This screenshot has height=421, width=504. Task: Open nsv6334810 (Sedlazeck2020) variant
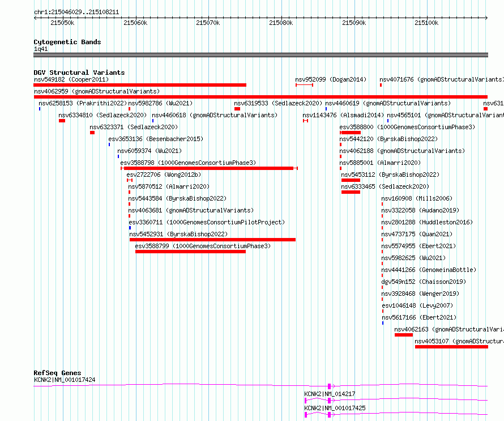[102, 115]
